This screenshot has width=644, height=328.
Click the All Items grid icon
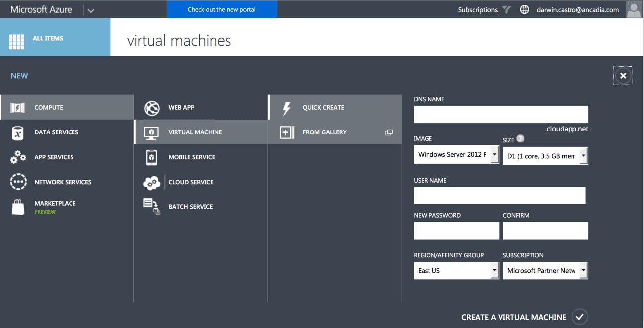(16, 42)
